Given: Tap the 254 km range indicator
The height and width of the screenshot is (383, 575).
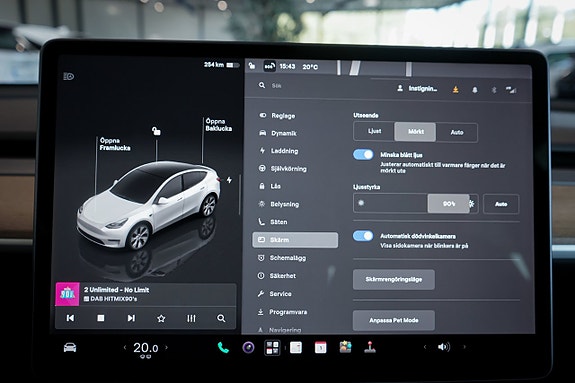Looking at the screenshot, I should (x=222, y=65).
